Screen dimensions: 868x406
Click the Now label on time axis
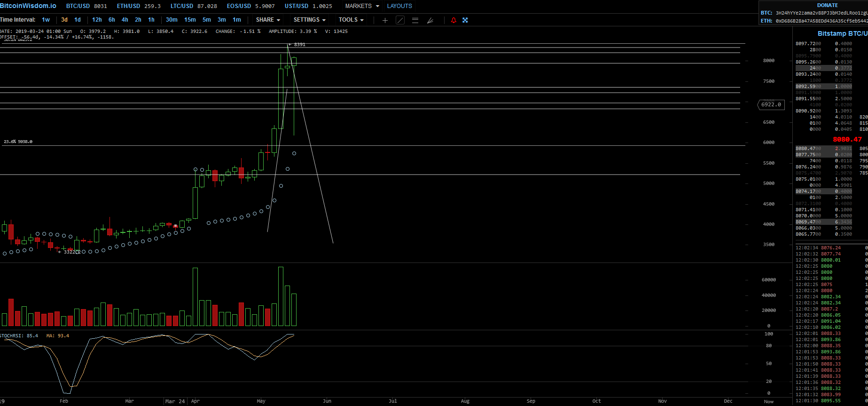[769, 402]
